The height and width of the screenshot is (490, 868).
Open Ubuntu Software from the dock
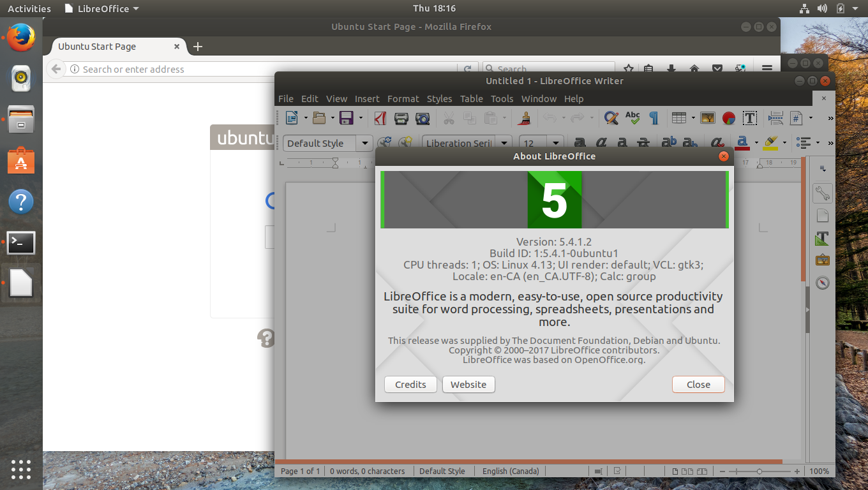pos(21,161)
